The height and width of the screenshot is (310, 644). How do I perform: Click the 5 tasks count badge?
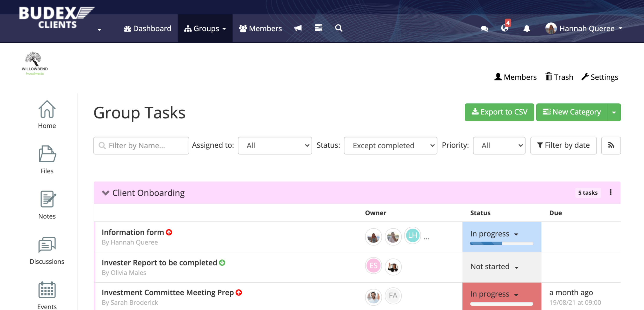588,193
